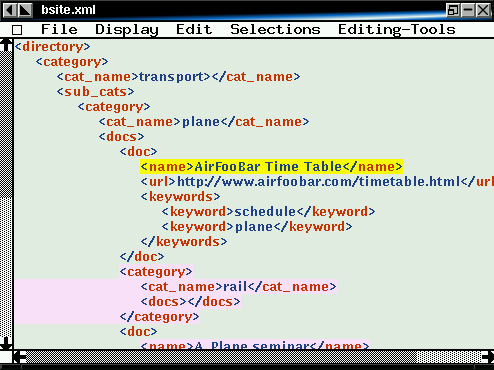Click the vertical scrollbar up arrow
The height and width of the screenshot is (370, 494).
(6, 45)
